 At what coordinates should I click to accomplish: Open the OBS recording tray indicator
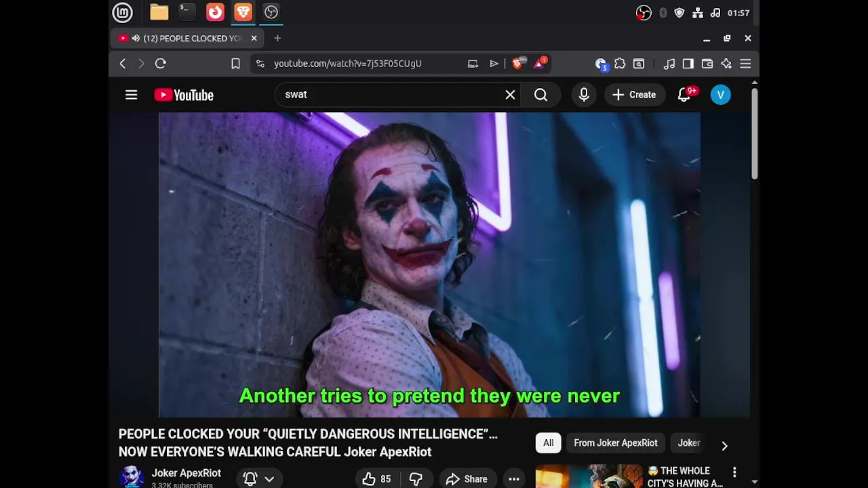(644, 13)
